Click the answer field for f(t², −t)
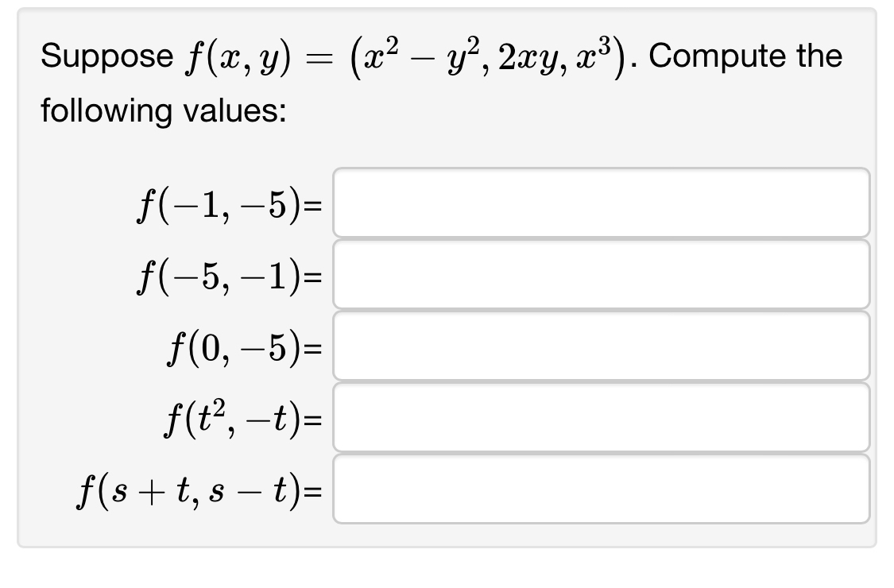Screen dimensions: 894x588 (600, 417)
